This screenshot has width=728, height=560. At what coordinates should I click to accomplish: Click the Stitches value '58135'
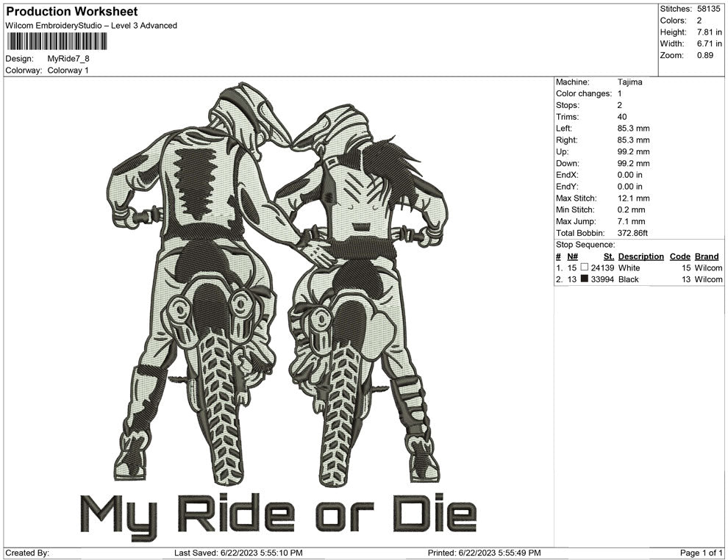[708, 9]
